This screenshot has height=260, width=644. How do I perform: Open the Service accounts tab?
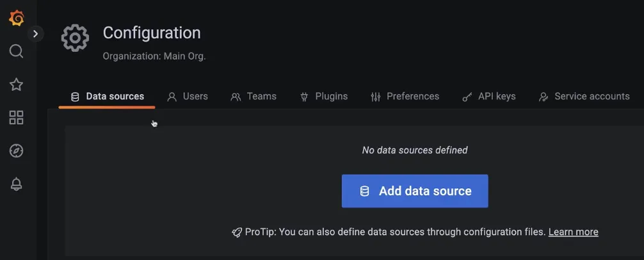(584, 97)
